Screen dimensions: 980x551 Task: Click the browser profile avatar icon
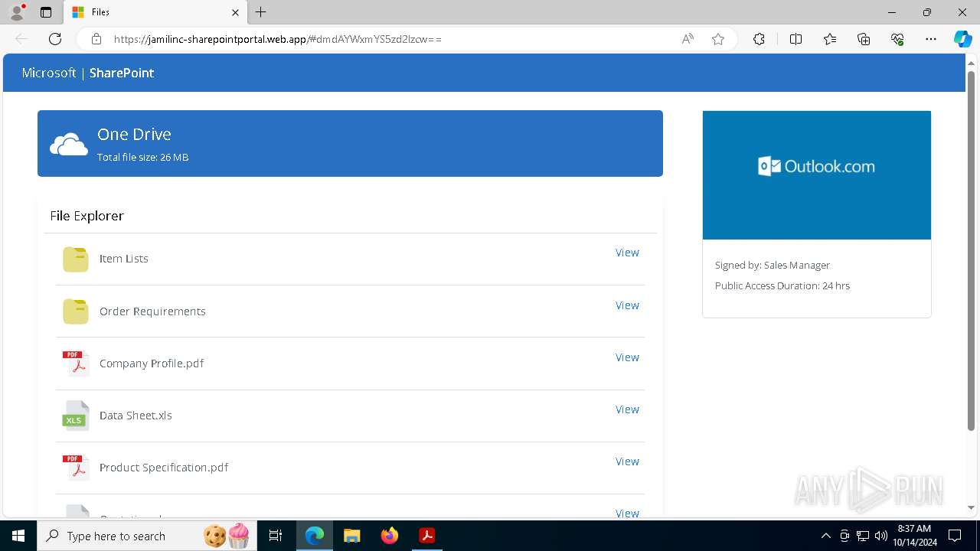click(x=16, y=12)
